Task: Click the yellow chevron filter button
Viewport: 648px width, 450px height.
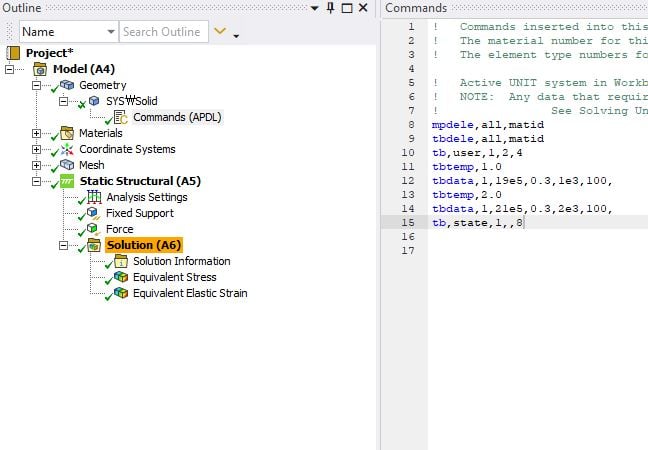Action: point(220,31)
